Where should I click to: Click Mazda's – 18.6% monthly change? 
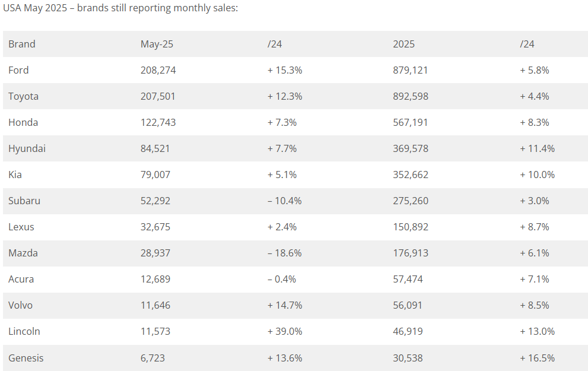(284, 253)
